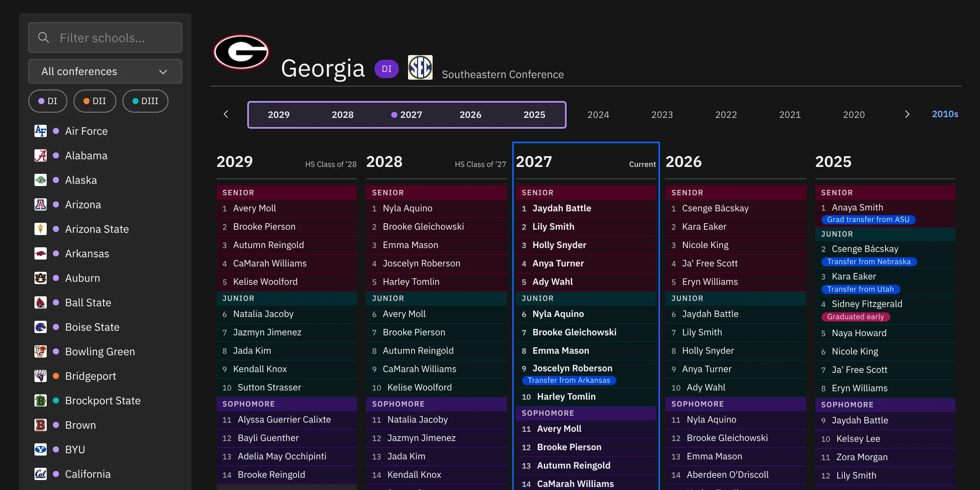Viewport: 980px width, 490px height.
Task: Click the Grad transfer from ASU tag
Action: [x=868, y=219]
